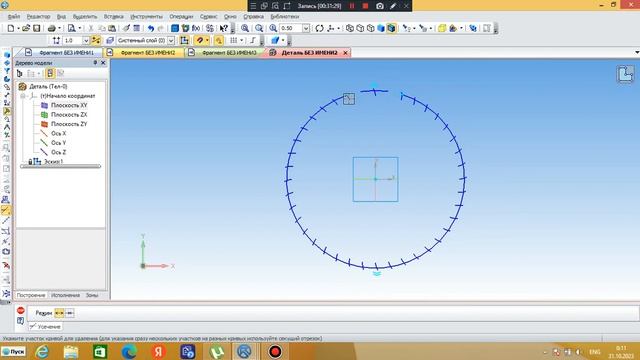Viewport: 640px width, 360px height.
Task: Open the zoom scale 0.50 dropdown
Action: pyautogui.click(x=306, y=28)
